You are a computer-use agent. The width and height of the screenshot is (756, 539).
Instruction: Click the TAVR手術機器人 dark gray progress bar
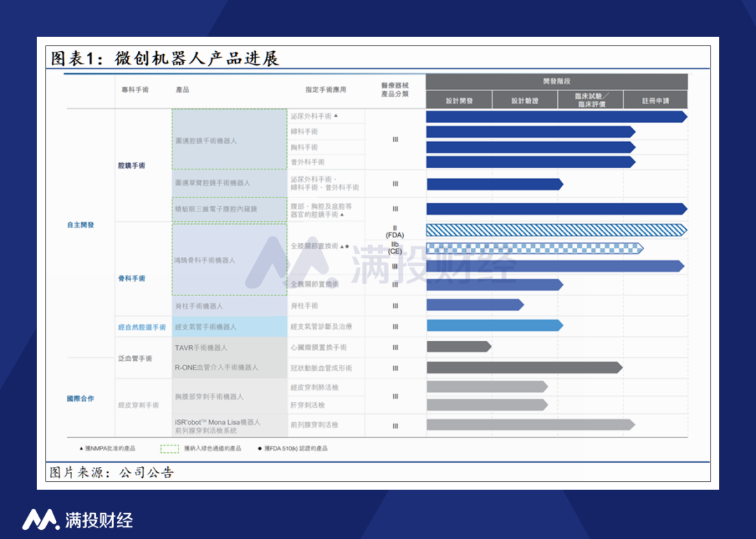(459, 346)
